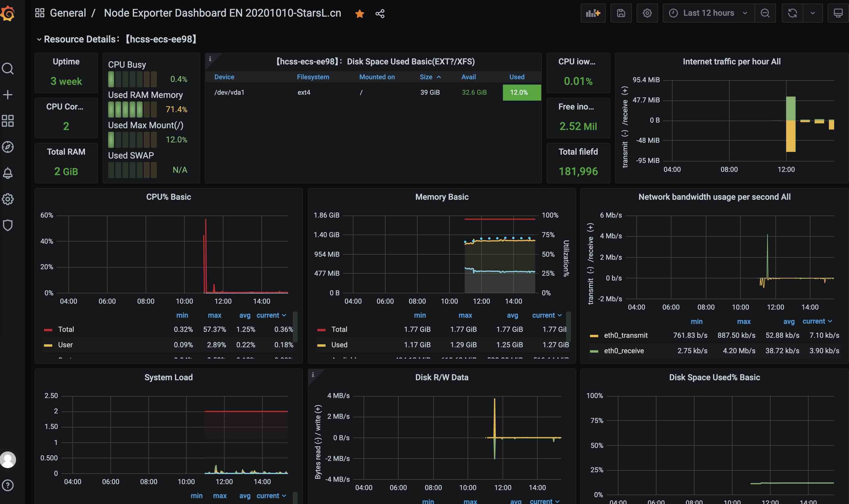This screenshot has height=504, width=849.
Task: Sort the disk table by the Used column header
Action: [x=516, y=77]
